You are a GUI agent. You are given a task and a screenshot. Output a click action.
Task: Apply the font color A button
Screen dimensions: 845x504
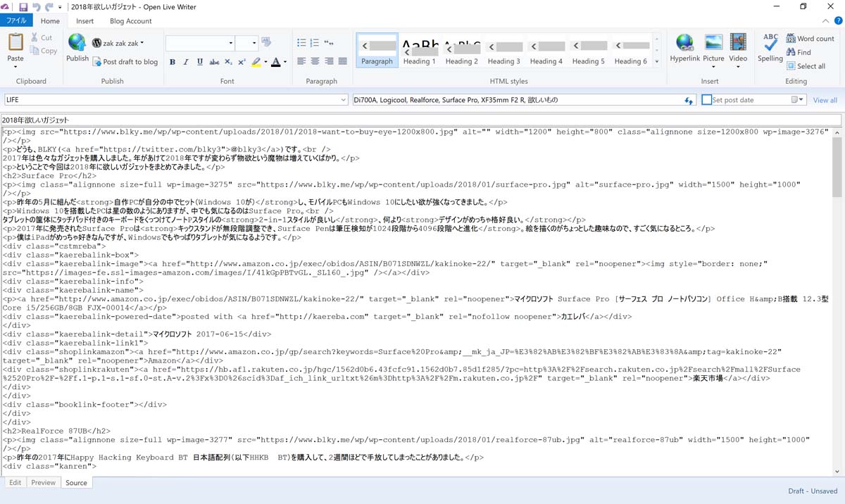pos(275,62)
